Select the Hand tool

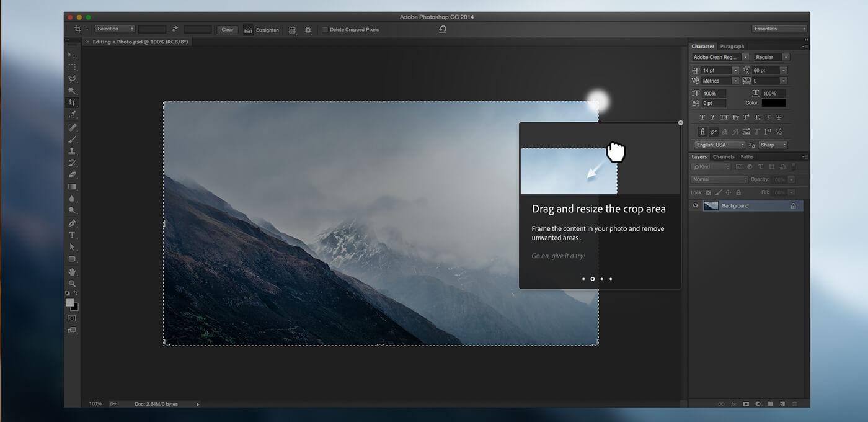point(72,271)
